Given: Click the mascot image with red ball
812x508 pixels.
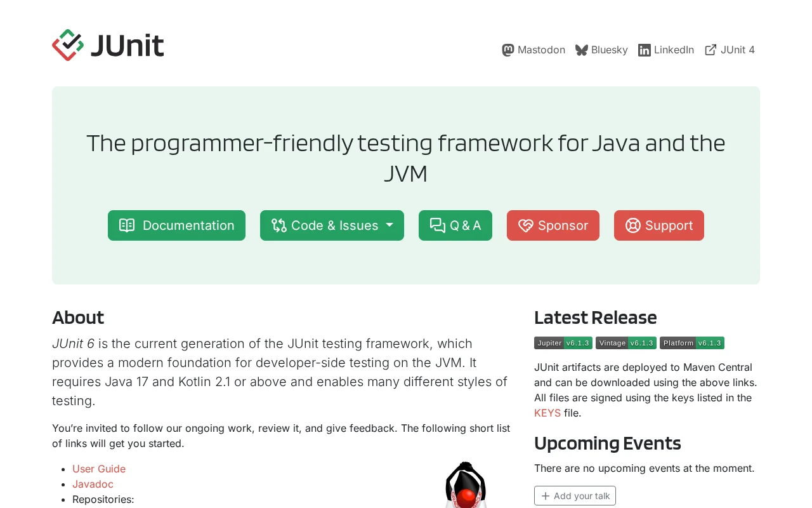Looking at the screenshot, I should tap(466, 485).
